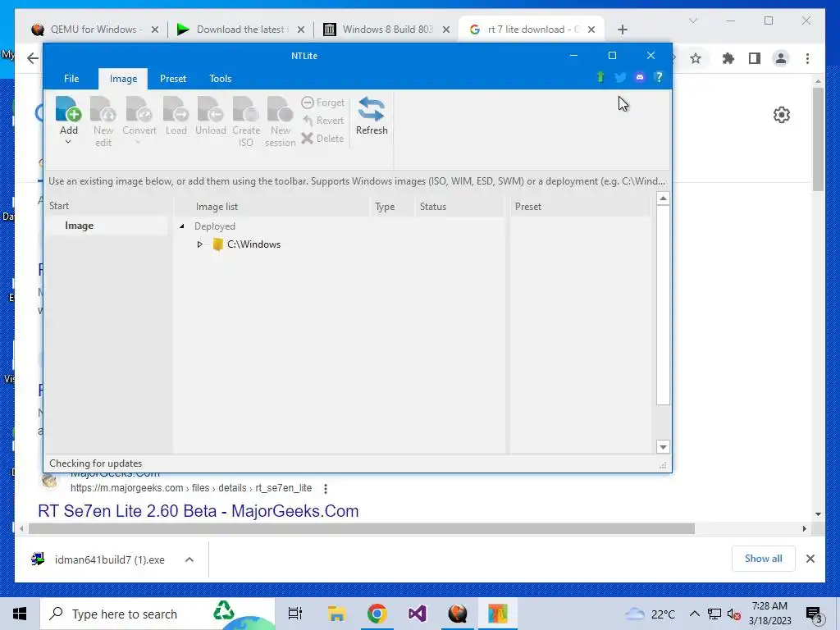Image resolution: width=840 pixels, height=630 pixels.
Task: Open Visual Studio from taskbar
Action: click(x=417, y=614)
